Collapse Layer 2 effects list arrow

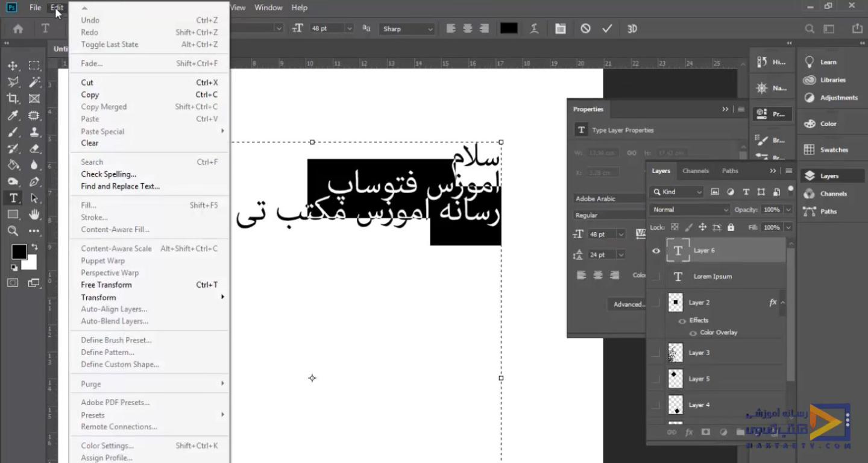click(783, 303)
